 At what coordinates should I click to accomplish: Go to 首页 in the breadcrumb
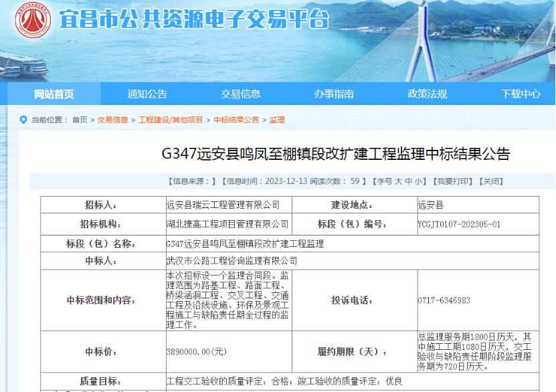[x=80, y=120]
